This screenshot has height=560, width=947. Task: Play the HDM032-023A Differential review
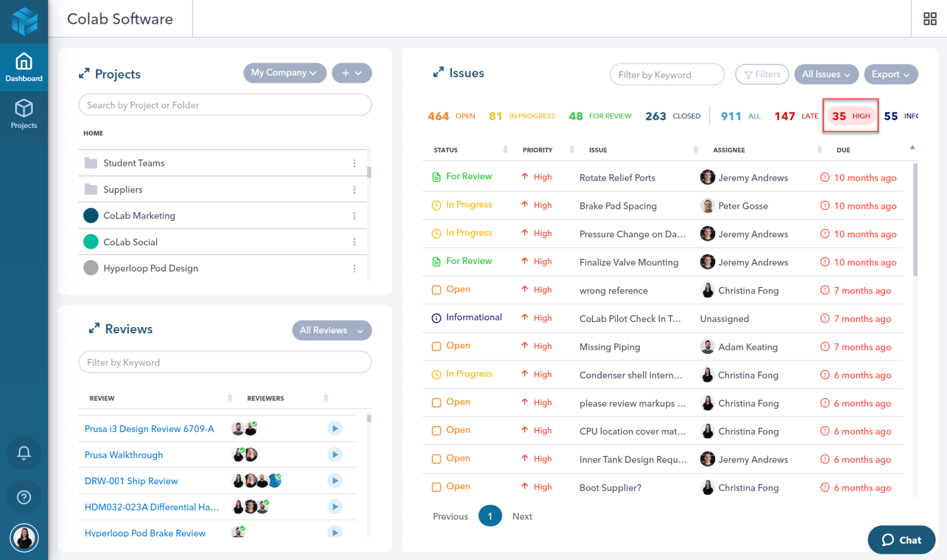point(335,507)
